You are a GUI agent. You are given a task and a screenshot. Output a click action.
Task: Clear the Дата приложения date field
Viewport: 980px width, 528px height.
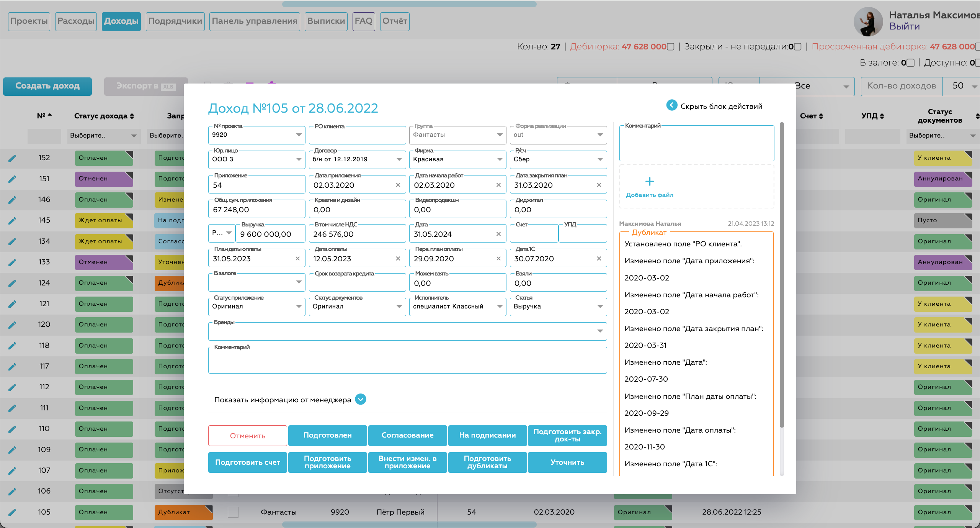pyautogui.click(x=398, y=185)
